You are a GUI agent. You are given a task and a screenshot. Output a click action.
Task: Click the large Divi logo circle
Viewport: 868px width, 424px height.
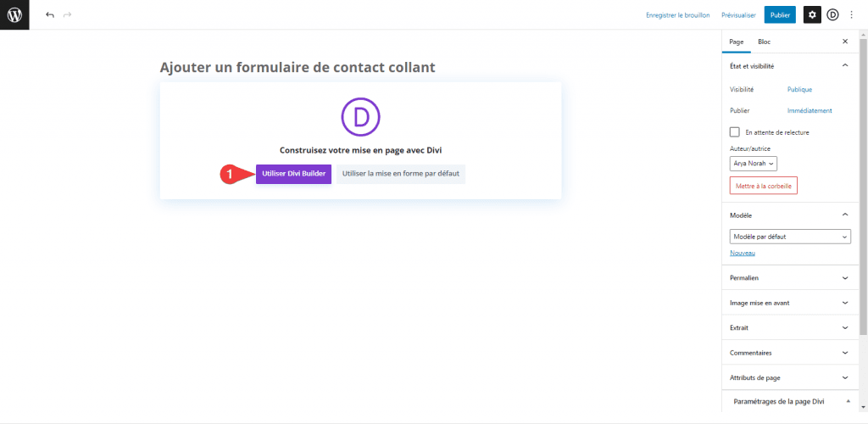tap(361, 117)
